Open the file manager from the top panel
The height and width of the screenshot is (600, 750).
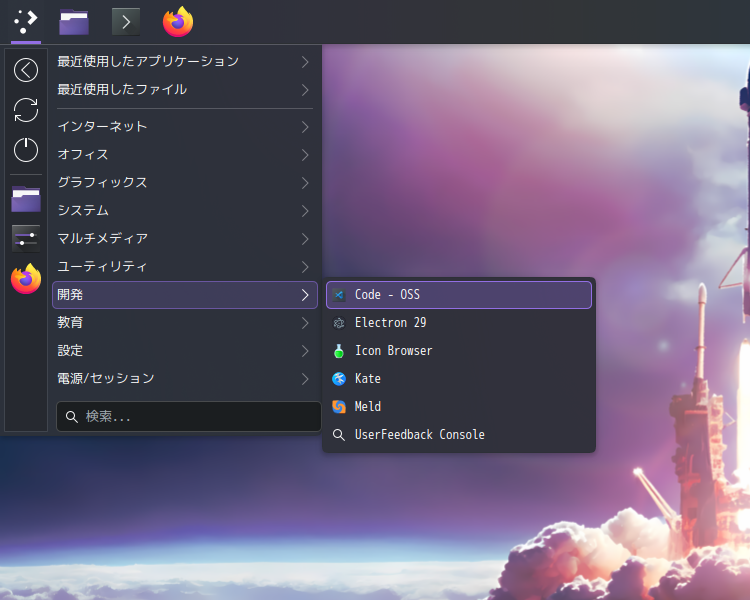click(x=74, y=22)
